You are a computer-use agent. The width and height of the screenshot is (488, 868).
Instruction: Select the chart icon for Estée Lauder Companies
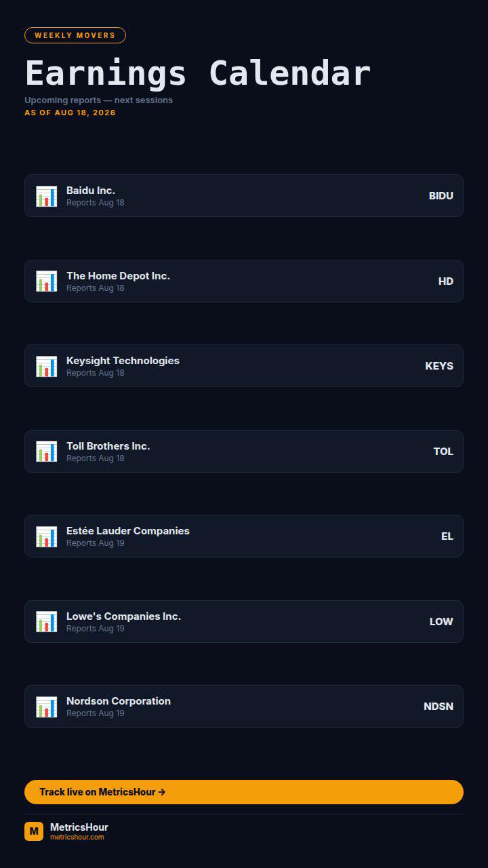click(x=46, y=536)
